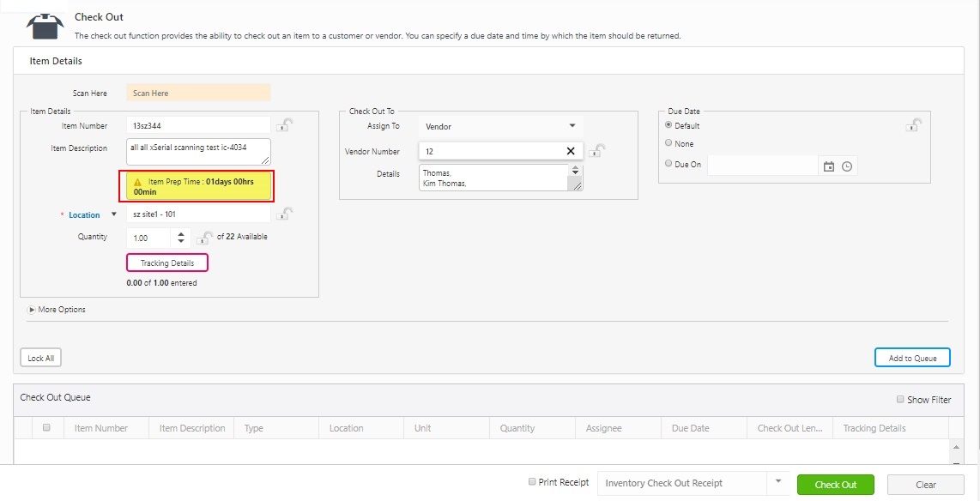Click the Tracking Details button
980x501 pixels.
(x=167, y=263)
